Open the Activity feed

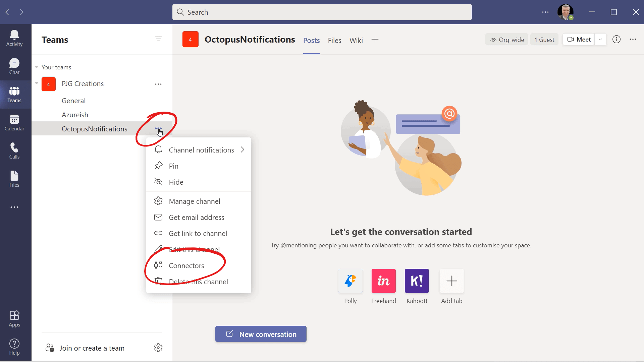(x=14, y=38)
